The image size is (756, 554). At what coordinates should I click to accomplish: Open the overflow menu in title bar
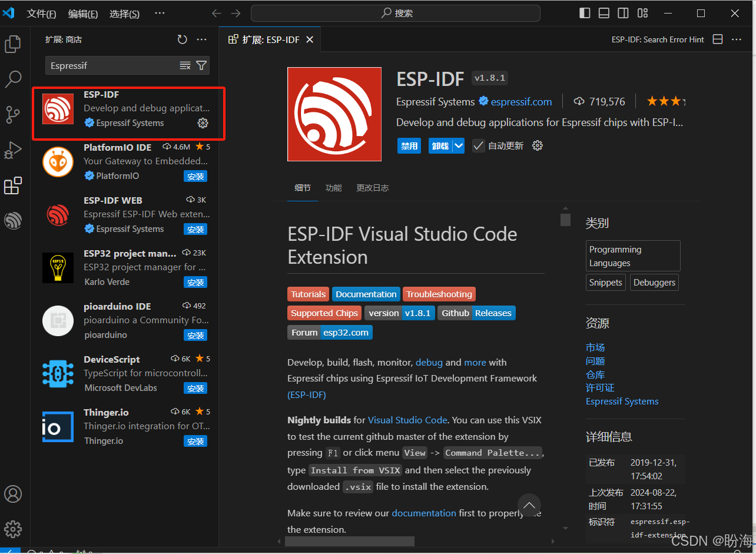point(160,13)
